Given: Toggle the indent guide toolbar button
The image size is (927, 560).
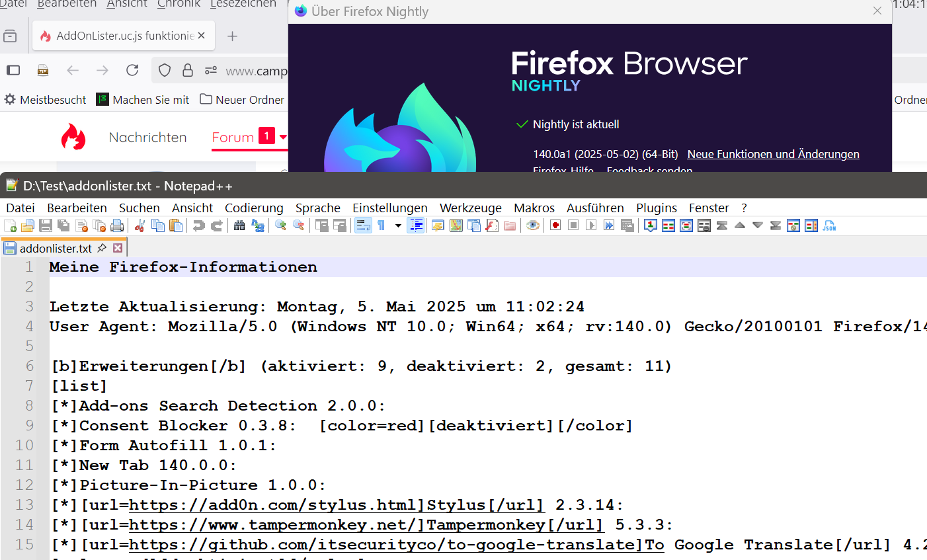Looking at the screenshot, I should (x=415, y=225).
